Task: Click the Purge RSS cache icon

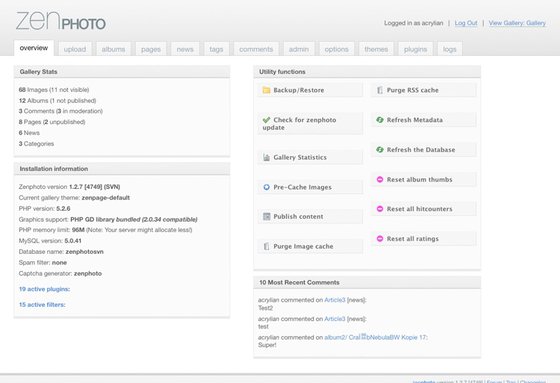Action: [380, 90]
